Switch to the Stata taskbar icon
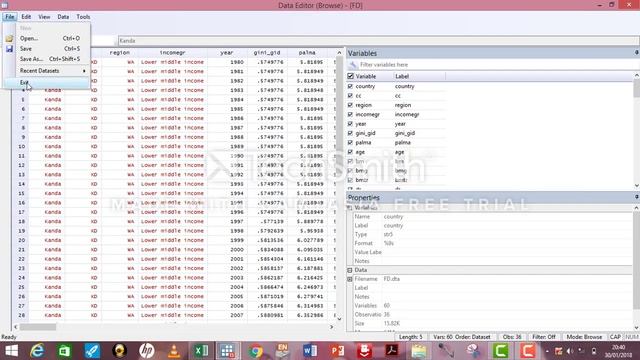 (228, 351)
